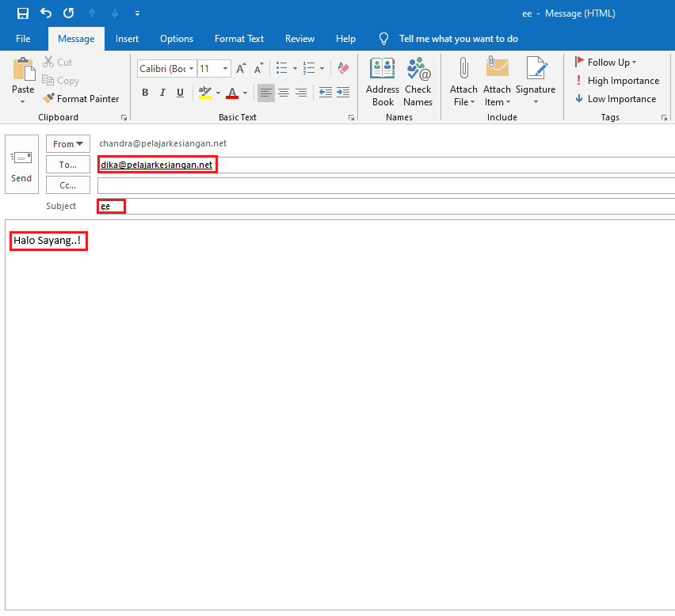Click the Increase Indent icon
This screenshot has width=675, height=616.
click(343, 93)
